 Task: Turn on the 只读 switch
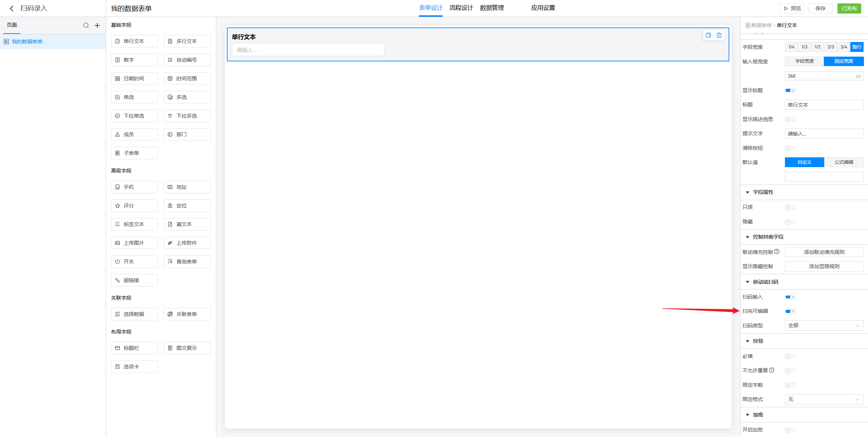point(790,207)
